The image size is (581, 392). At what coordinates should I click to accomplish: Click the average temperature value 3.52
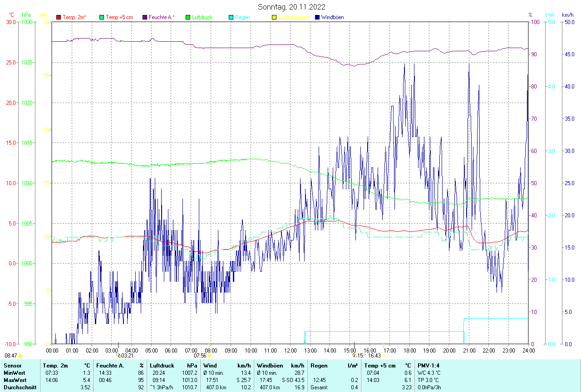(x=85, y=387)
